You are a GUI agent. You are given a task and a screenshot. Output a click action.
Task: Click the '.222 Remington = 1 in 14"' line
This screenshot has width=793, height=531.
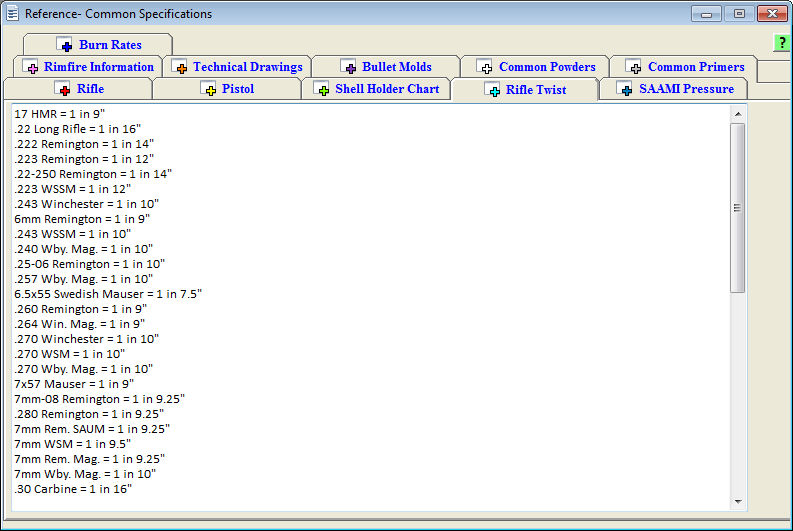pyautogui.click(x=84, y=144)
